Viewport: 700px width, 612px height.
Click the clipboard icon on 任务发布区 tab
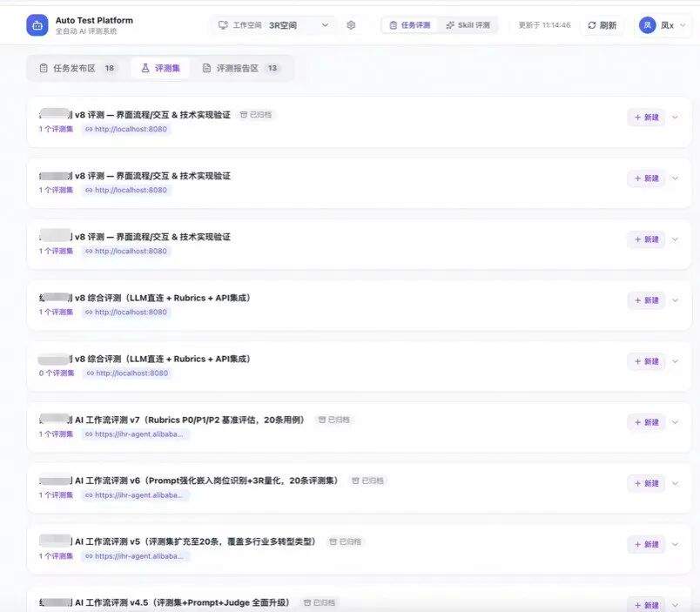(x=45, y=67)
